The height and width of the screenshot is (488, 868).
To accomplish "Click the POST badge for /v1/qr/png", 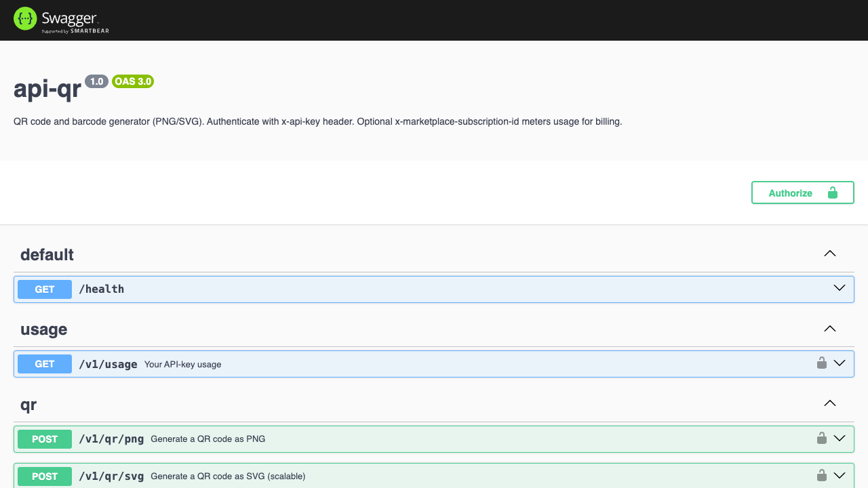I will 45,439.
